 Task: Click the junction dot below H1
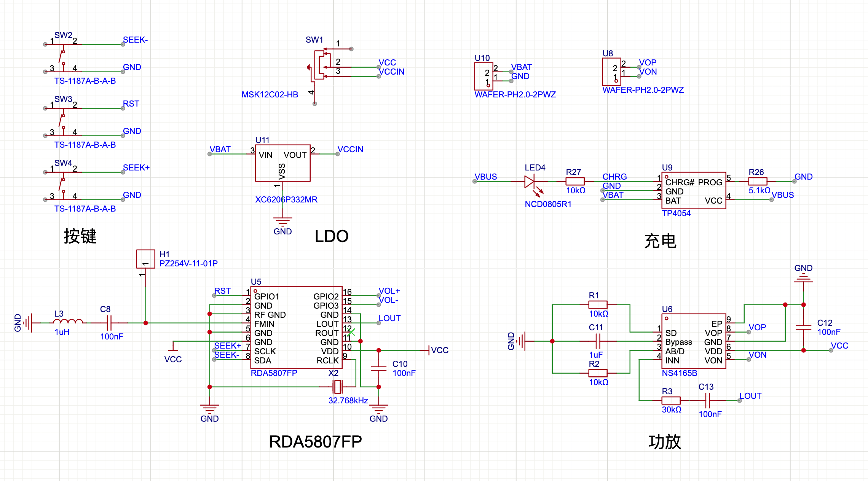[146, 323]
